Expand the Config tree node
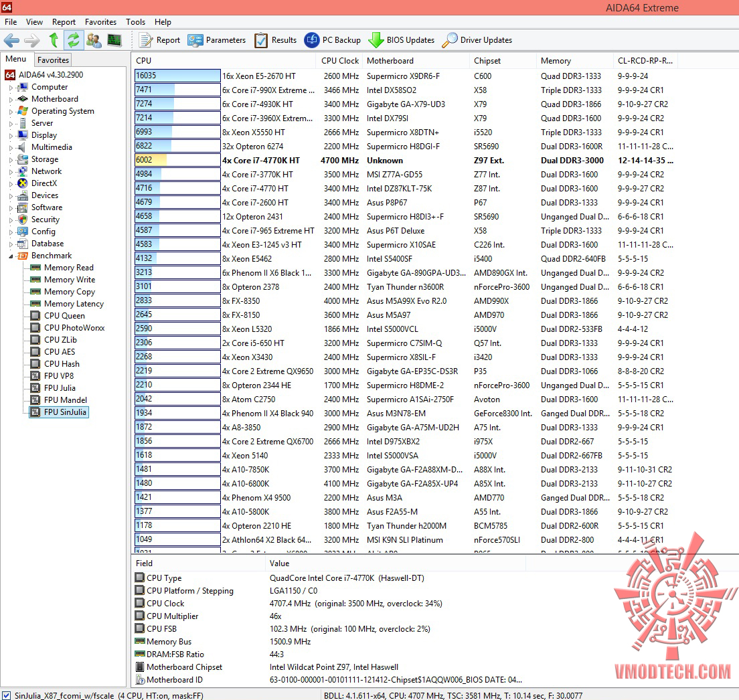Screen dimensions: 739x700 point(11,232)
